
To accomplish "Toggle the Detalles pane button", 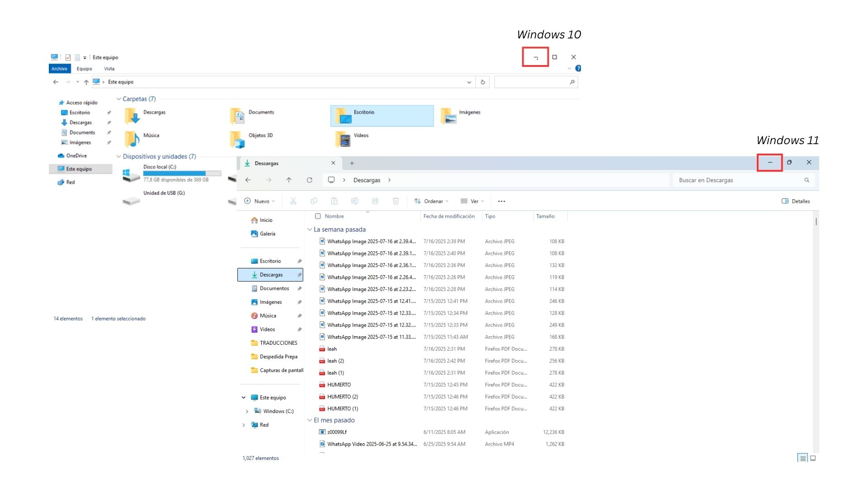I will [796, 201].
